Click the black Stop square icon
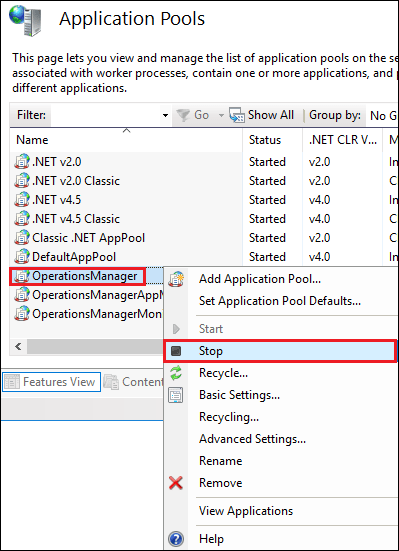The height and width of the screenshot is (551, 399). [x=176, y=351]
